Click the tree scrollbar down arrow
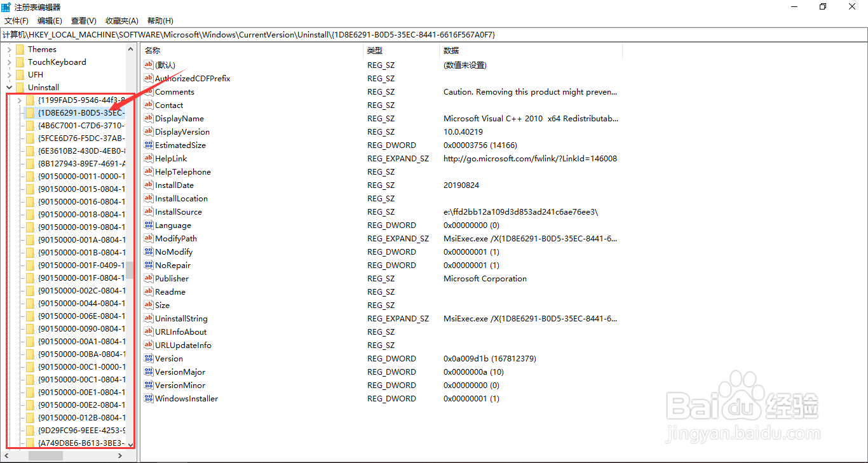Image resolution: width=868 pixels, height=463 pixels. [x=130, y=445]
